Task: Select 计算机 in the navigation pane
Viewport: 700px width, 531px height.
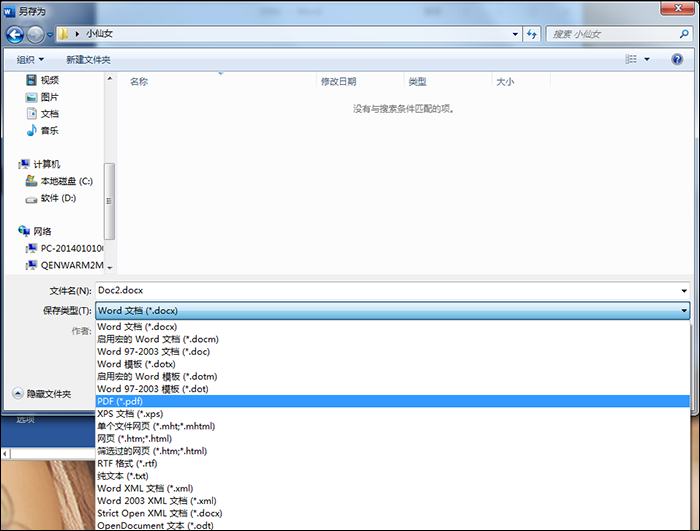Action: tap(39, 164)
